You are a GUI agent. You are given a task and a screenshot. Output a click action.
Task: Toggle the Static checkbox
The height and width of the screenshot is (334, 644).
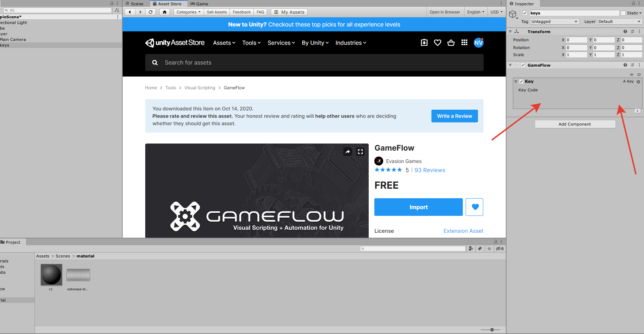pos(623,13)
